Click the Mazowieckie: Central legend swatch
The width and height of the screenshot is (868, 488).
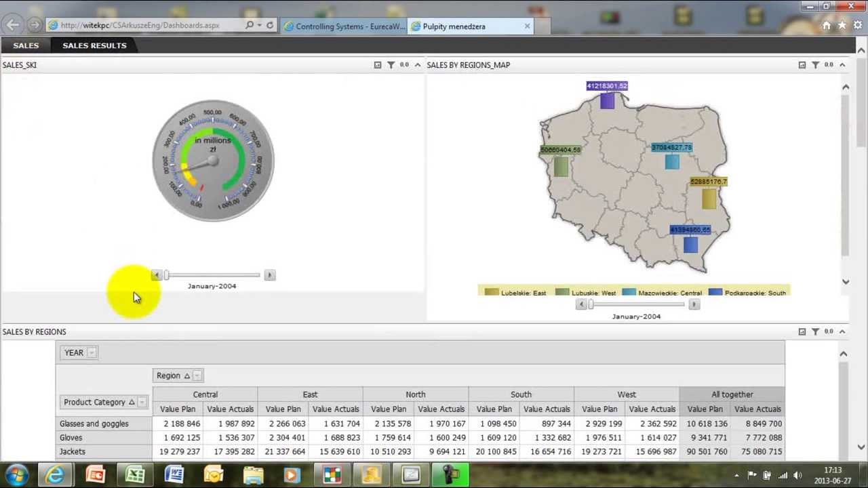tap(629, 293)
